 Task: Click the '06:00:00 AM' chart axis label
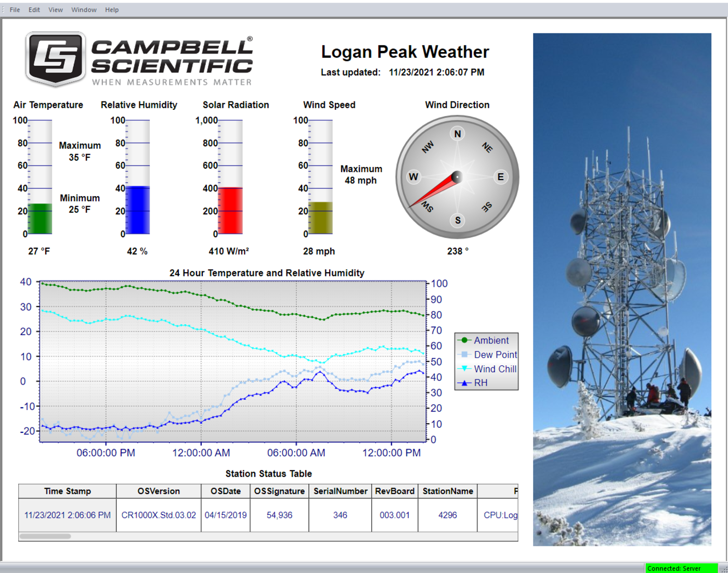[296, 453]
